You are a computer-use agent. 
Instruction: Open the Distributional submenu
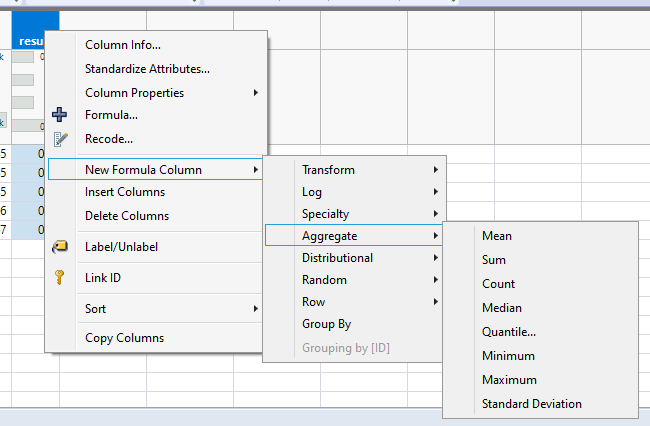pyautogui.click(x=337, y=258)
